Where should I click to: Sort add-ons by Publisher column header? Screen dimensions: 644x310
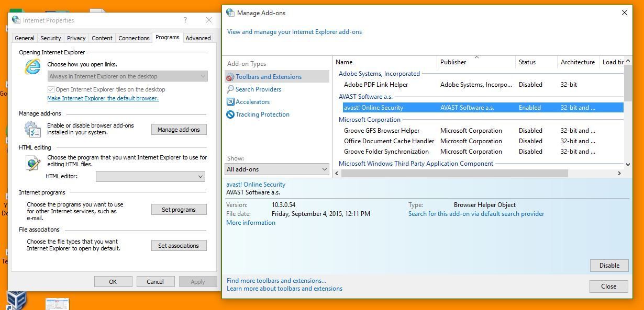[453, 62]
